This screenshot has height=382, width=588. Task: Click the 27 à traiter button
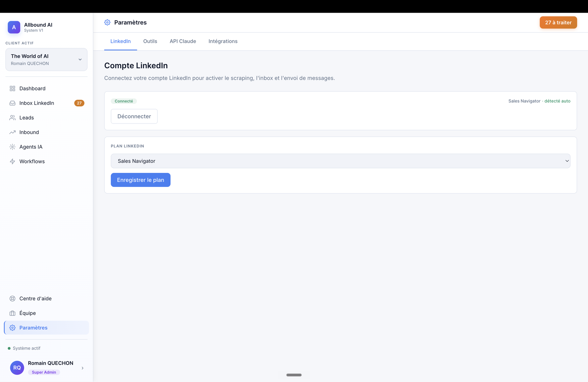[x=558, y=23]
